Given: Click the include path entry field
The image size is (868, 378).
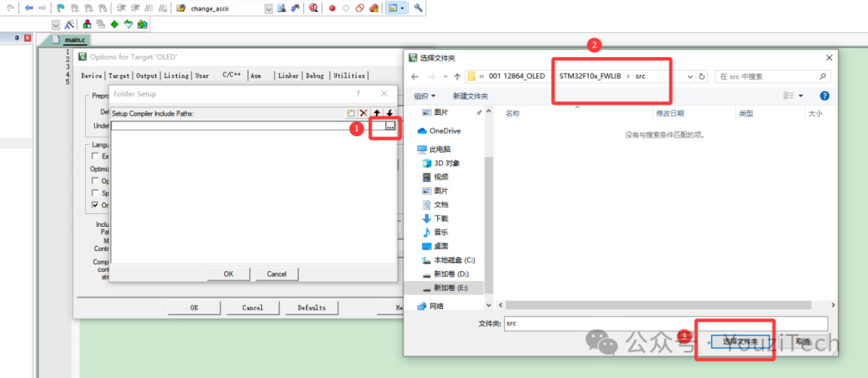Looking at the screenshot, I should click(x=248, y=126).
